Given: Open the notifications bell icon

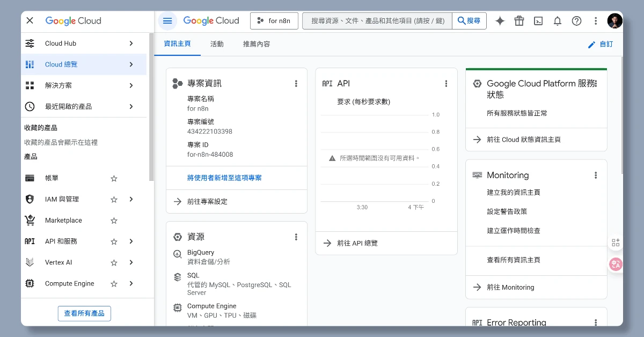Looking at the screenshot, I should click(558, 21).
